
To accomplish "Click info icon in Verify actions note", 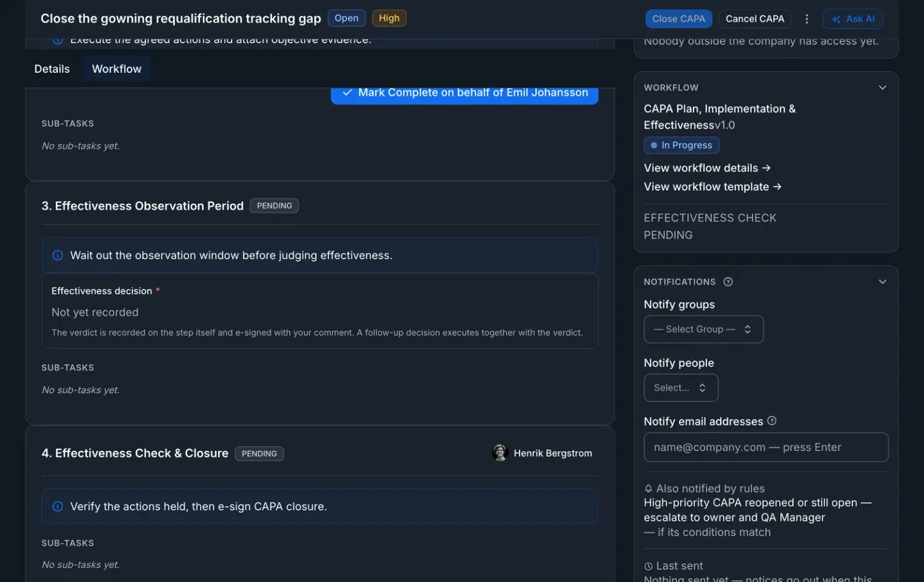I will (58, 506).
